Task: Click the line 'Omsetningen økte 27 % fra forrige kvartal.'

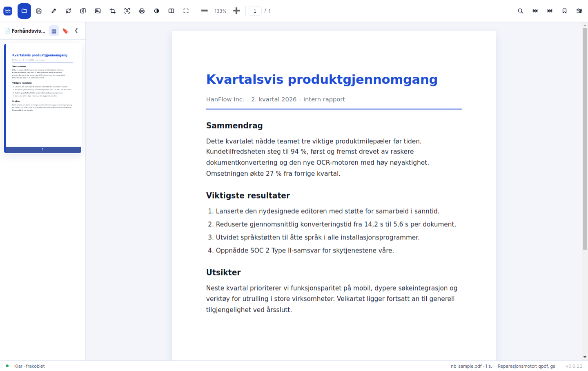Action: [x=273, y=174]
